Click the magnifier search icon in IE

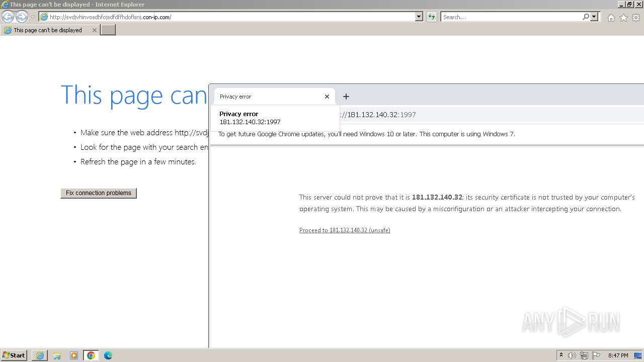pos(586,17)
